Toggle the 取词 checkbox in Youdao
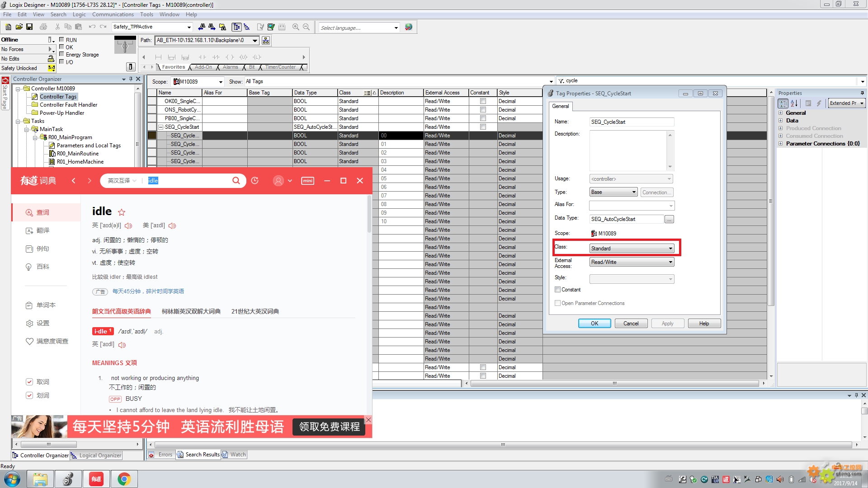This screenshot has width=868, height=488. [29, 382]
